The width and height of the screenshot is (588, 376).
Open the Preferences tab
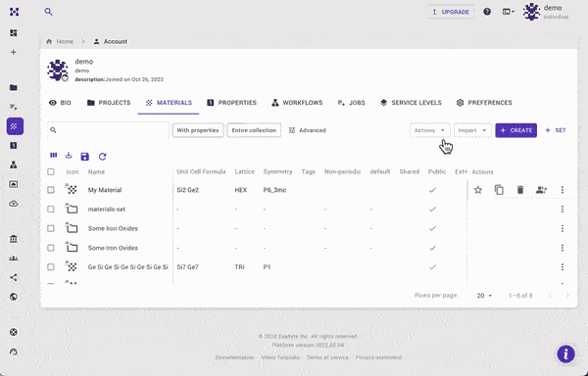484,103
